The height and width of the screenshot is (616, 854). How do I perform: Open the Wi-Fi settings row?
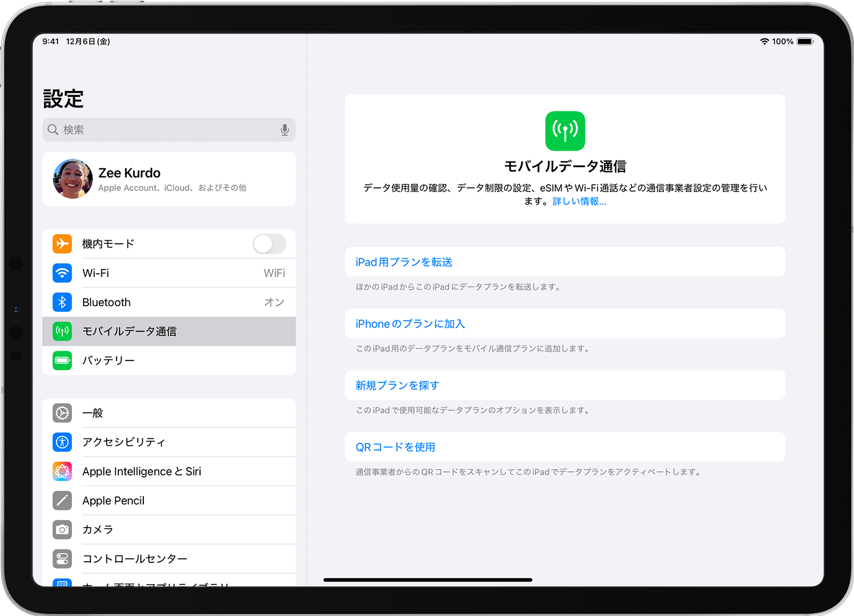[x=169, y=273]
